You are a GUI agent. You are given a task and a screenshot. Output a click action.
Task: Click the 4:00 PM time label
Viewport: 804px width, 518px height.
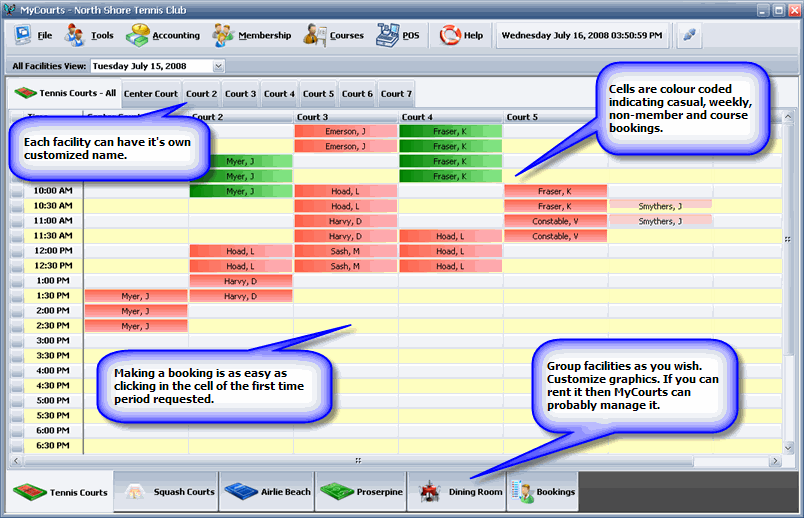pyautogui.click(x=53, y=370)
